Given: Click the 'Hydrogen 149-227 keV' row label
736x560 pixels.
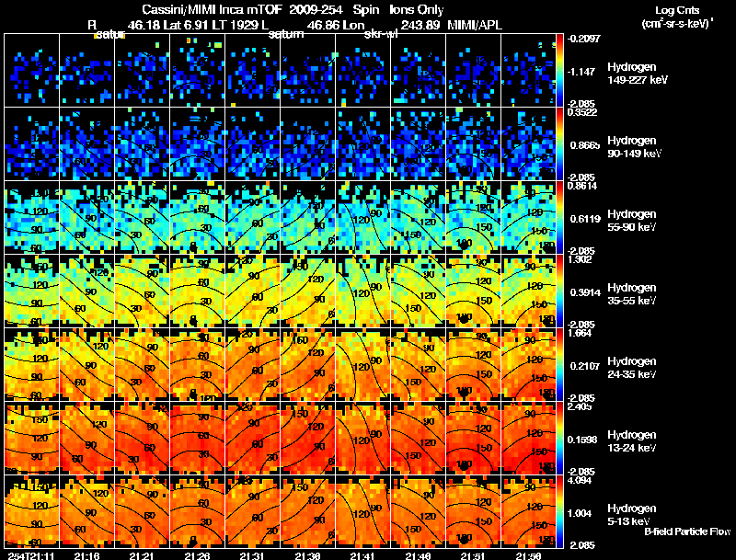Looking at the screenshot, I should 637,74.
